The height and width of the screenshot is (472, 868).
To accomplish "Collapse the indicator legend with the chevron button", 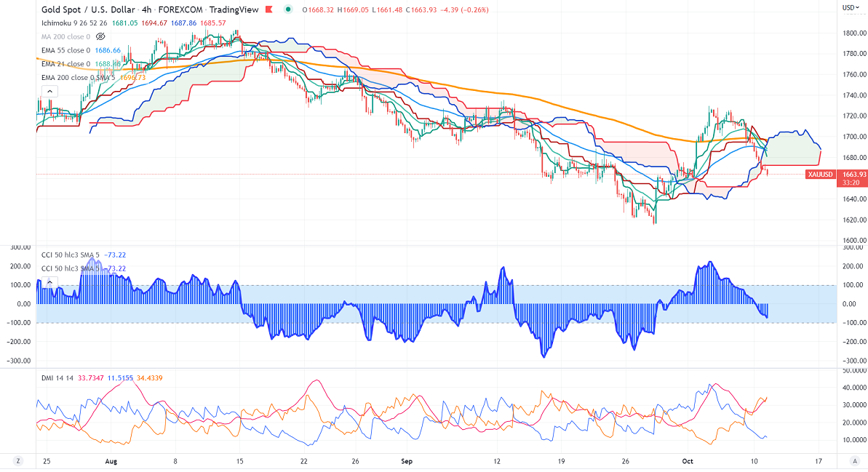I will 48,91.
